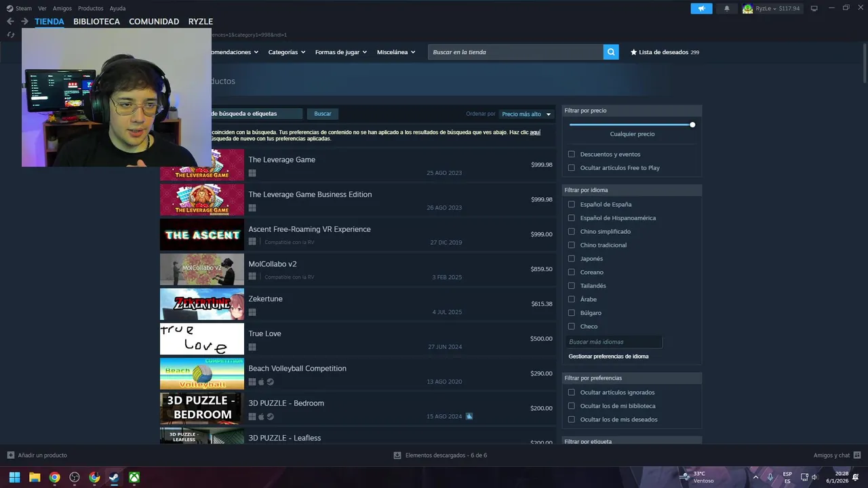Click the RyzLe profile avatar
868x488 pixels.
[x=748, y=9]
